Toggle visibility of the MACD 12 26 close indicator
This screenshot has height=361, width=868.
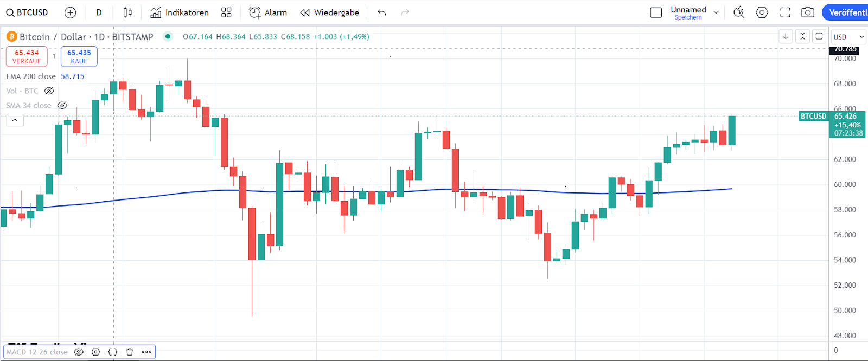click(79, 352)
